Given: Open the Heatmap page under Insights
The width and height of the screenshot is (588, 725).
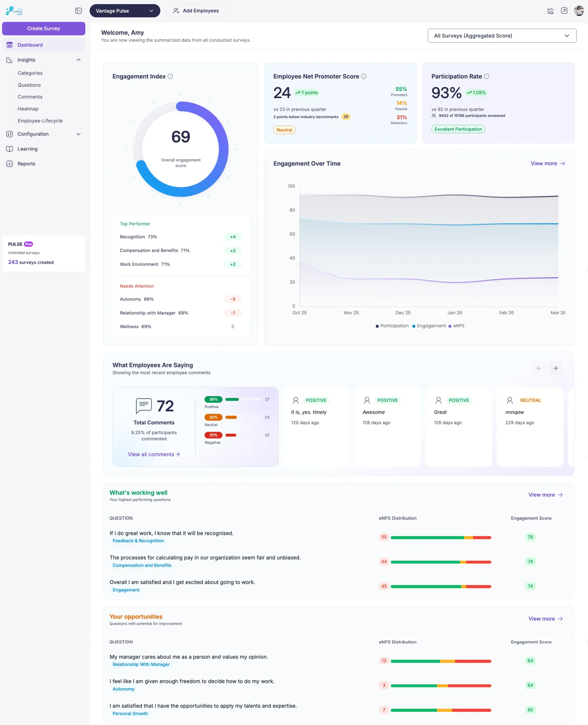Looking at the screenshot, I should [28, 109].
